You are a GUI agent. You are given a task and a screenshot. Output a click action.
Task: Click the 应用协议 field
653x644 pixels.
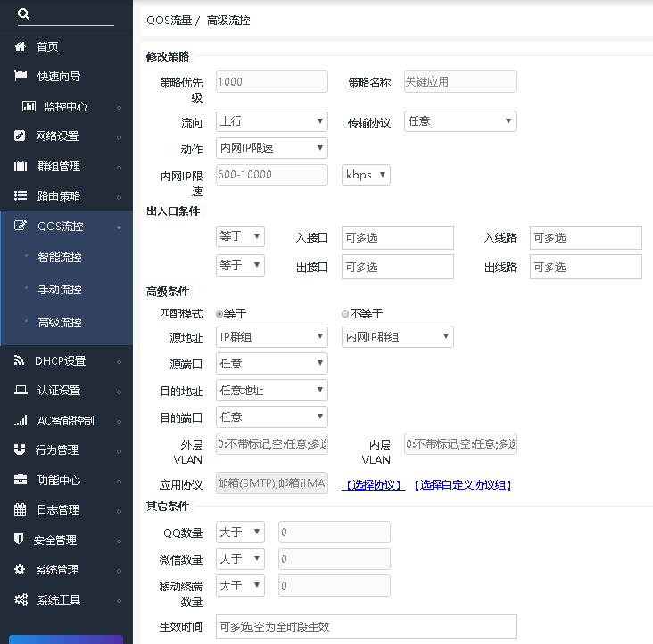(272, 483)
